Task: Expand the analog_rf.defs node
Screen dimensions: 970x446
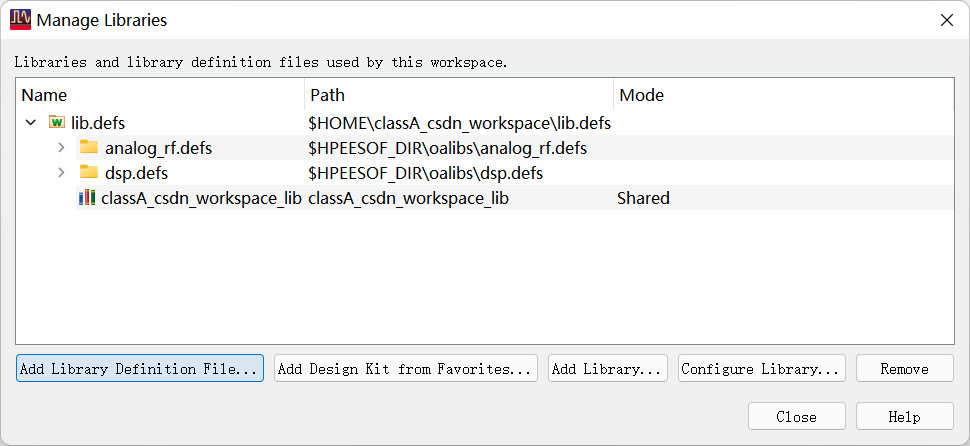Action: pyautogui.click(x=61, y=148)
